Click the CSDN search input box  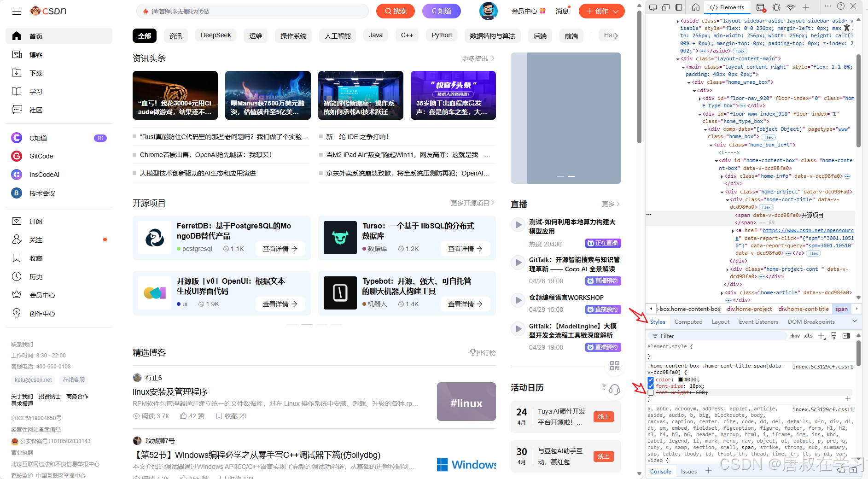click(x=252, y=11)
